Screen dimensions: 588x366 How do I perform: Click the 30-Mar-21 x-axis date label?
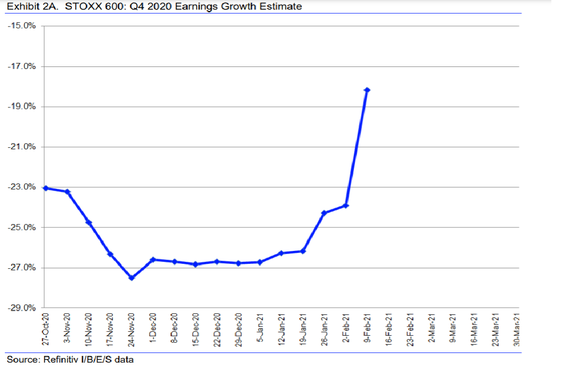tap(517, 328)
